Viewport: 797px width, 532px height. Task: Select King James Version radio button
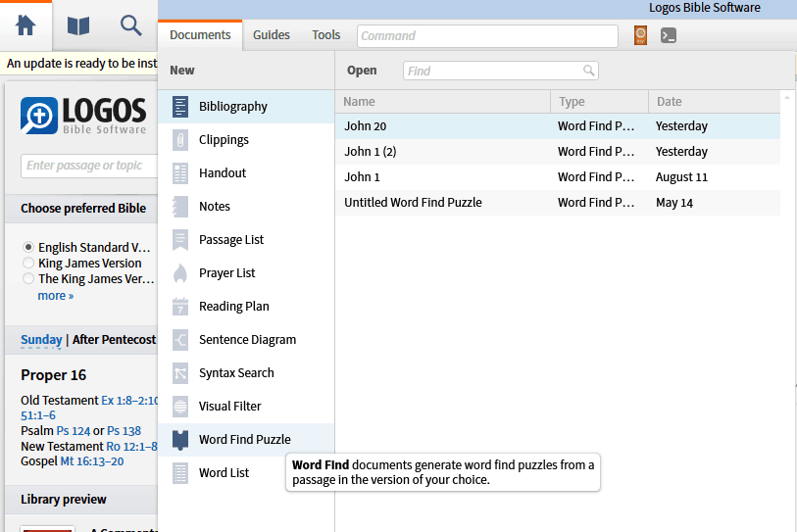[28, 264]
